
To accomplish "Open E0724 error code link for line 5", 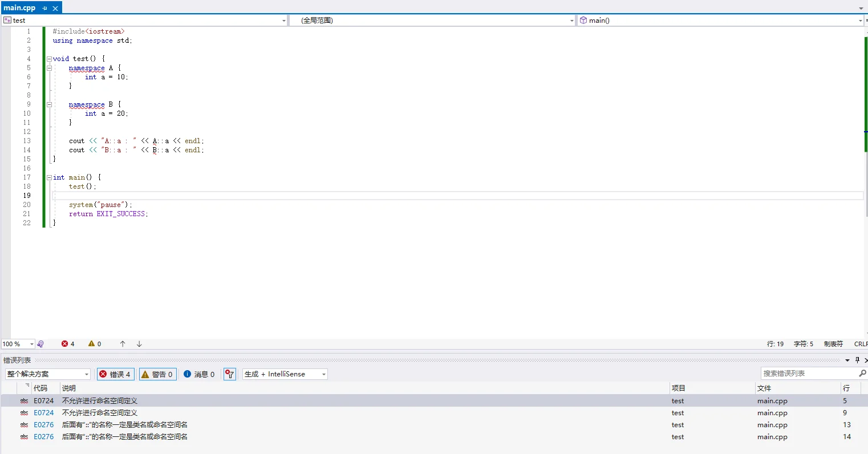I will pos(43,401).
